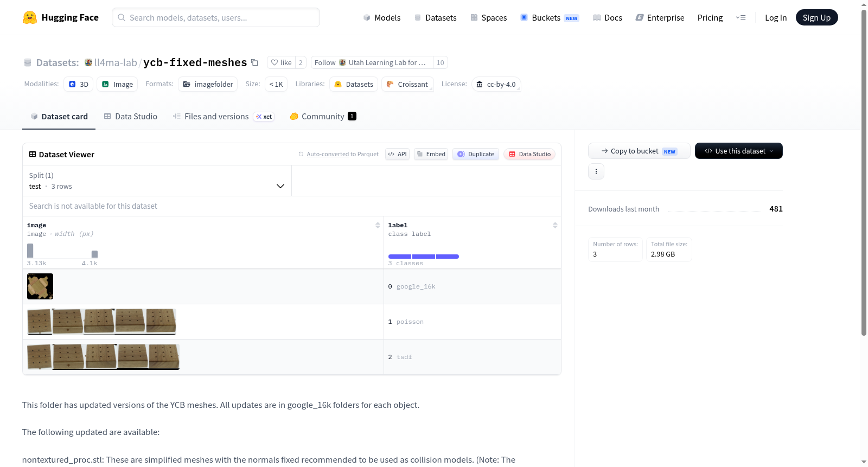The width and height of the screenshot is (868, 467).
Task: Open the API button in Dataset Viewer
Action: tap(397, 154)
